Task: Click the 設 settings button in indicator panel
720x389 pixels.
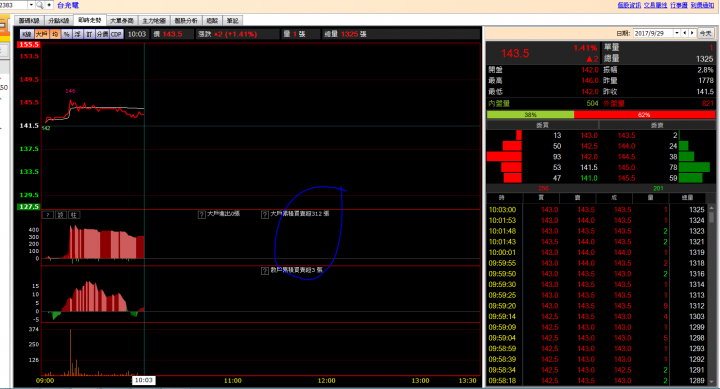Action: (x=62, y=215)
